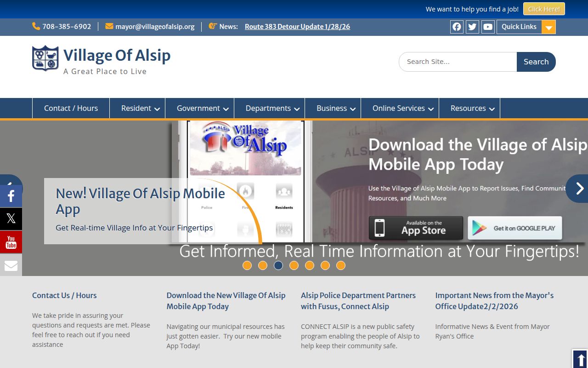This screenshot has width=588, height=368.
Task: Select the fourth slideshow dot
Action: click(294, 265)
